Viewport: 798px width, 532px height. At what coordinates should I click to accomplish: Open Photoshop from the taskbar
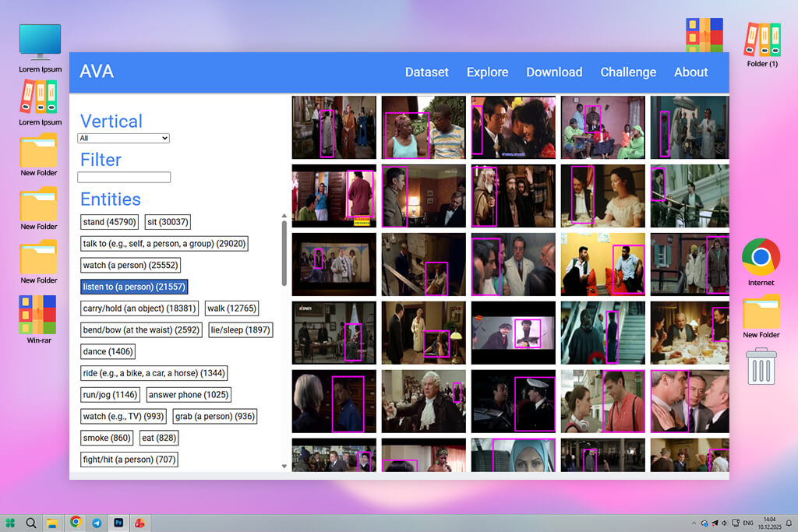118,523
